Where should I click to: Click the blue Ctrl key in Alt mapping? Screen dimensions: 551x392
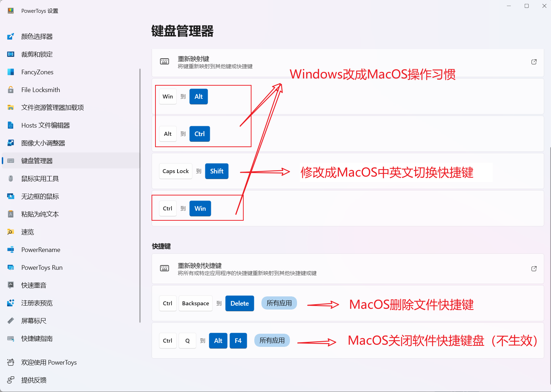pyautogui.click(x=200, y=134)
